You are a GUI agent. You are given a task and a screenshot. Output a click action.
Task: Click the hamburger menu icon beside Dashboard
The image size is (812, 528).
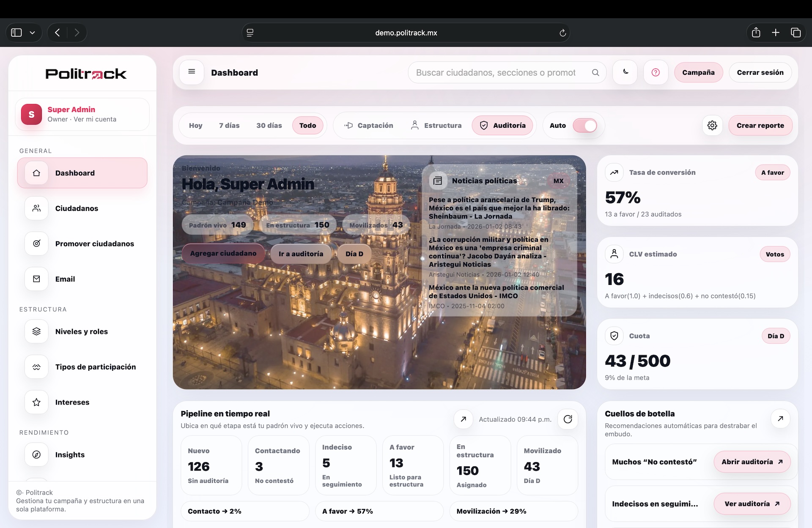[192, 72]
